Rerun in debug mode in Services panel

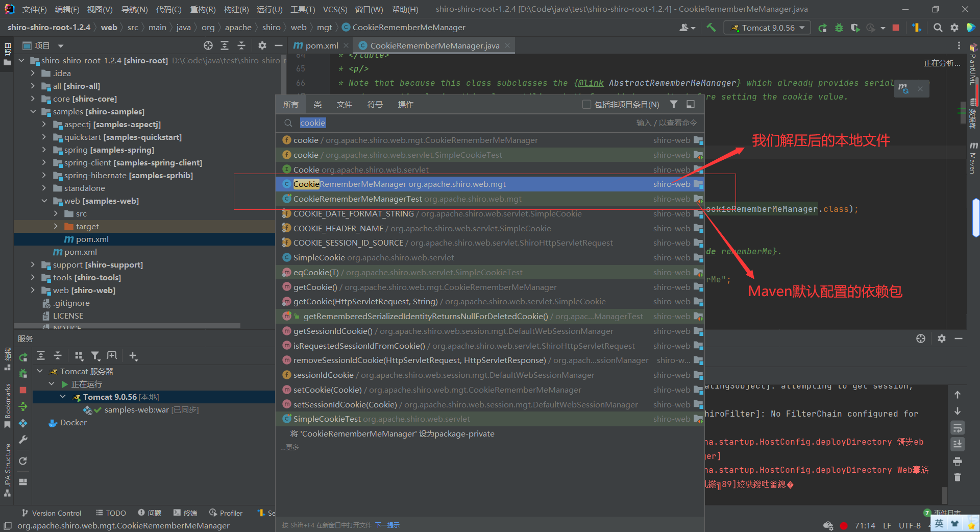pos(23,374)
